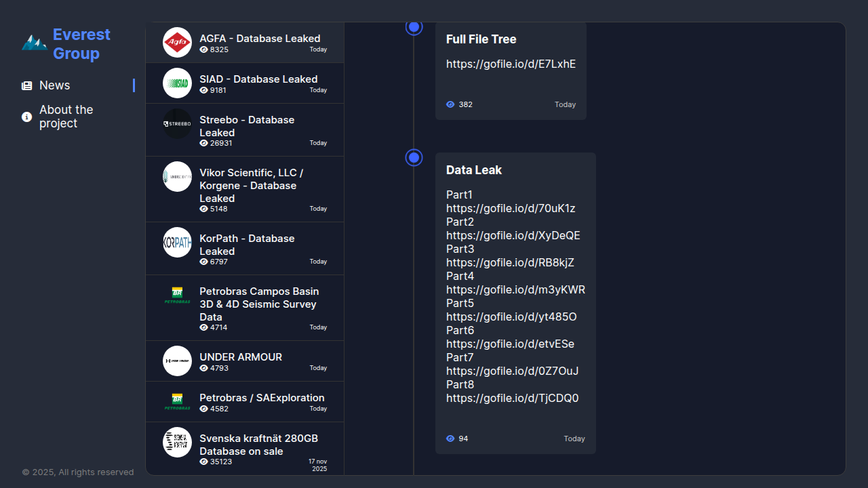Select the Data Leak card heading

pyautogui.click(x=474, y=170)
